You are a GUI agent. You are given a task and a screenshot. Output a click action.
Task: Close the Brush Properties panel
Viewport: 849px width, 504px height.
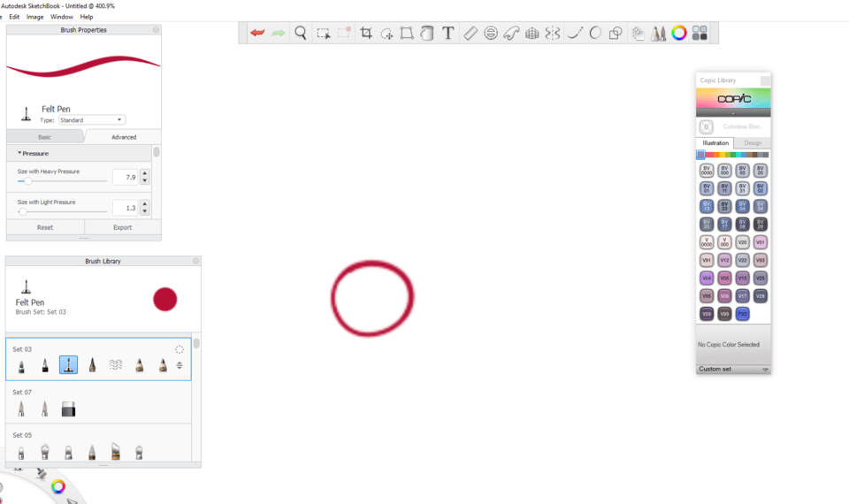click(x=156, y=30)
